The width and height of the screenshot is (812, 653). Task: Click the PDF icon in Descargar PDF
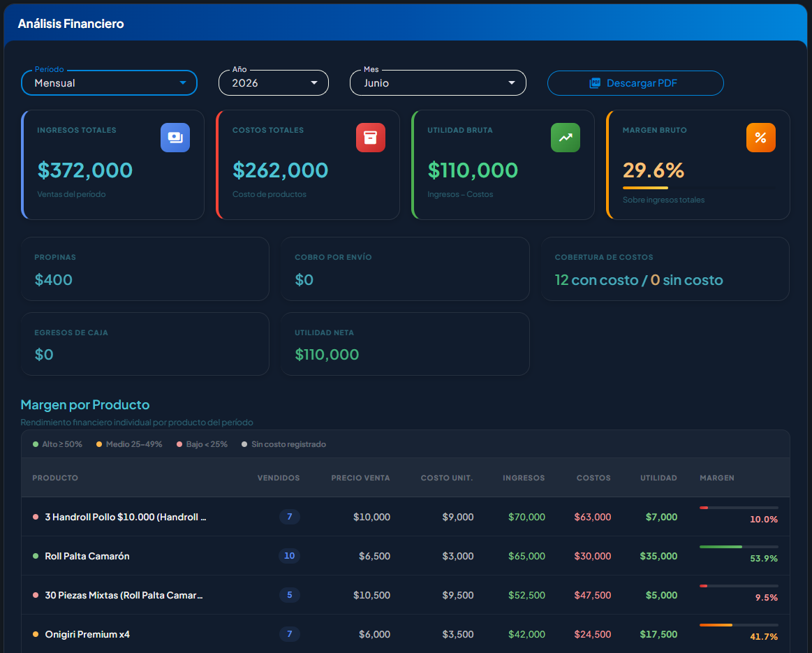pos(595,83)
